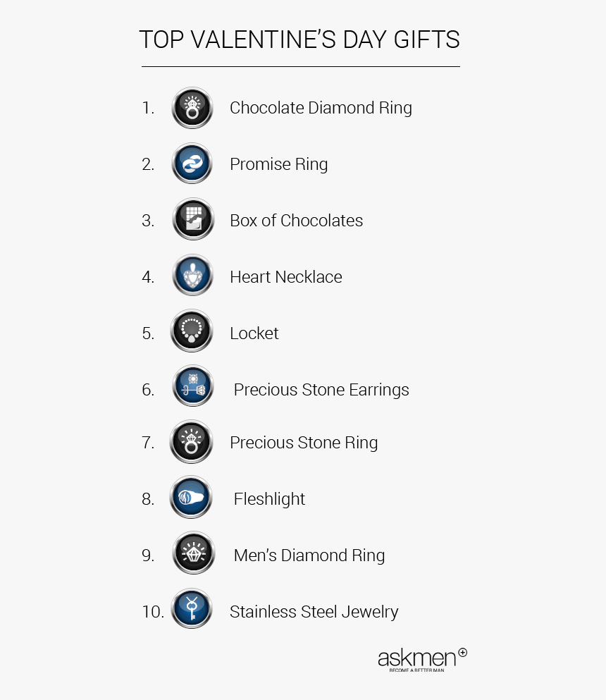Click the Top Valentine's Day Gifts heading
This screenshot has height=700, width=606.
(x=299, y=39)
